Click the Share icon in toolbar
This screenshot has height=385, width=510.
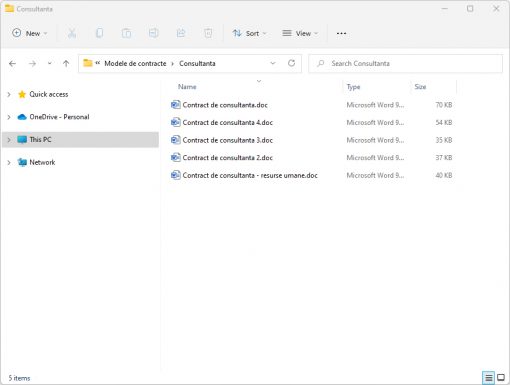181,33
